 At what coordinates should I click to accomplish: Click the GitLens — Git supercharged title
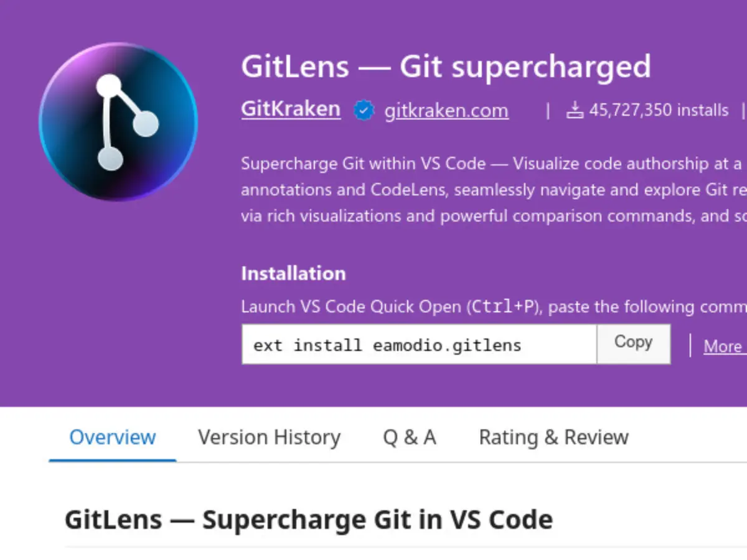click(446, 67)
